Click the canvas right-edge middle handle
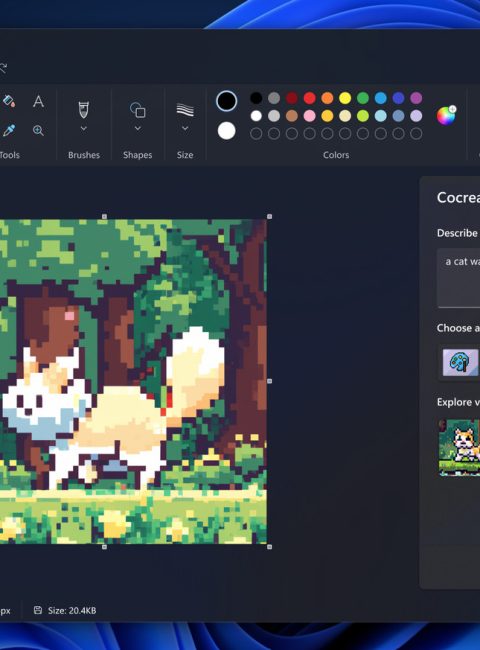Screen dimensions: 480x650 click(x=270, y=381)
